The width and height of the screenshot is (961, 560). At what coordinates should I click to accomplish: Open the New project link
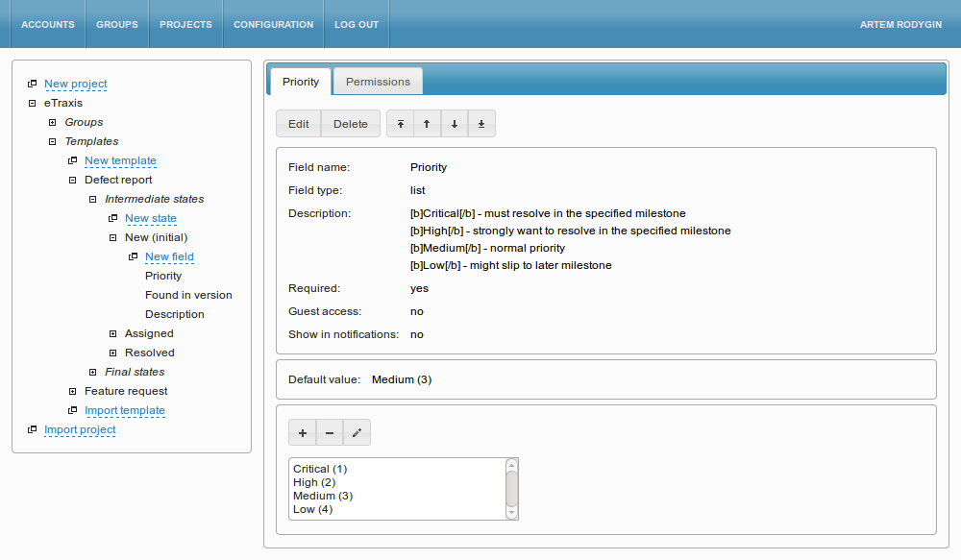pyautogui.click(x=75, y=84)
